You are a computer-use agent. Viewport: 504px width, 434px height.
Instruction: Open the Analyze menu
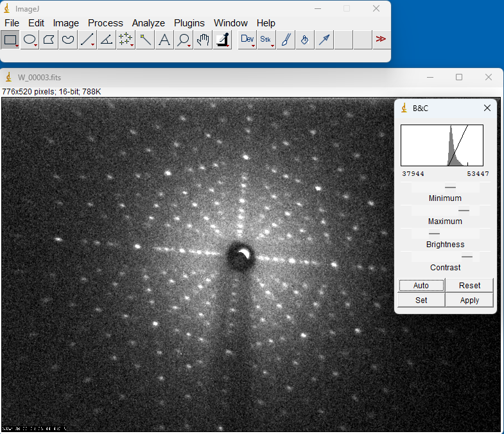148,23
